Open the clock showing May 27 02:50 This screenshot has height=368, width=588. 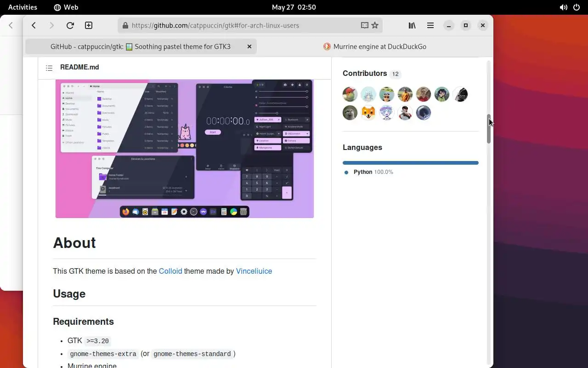294,7
